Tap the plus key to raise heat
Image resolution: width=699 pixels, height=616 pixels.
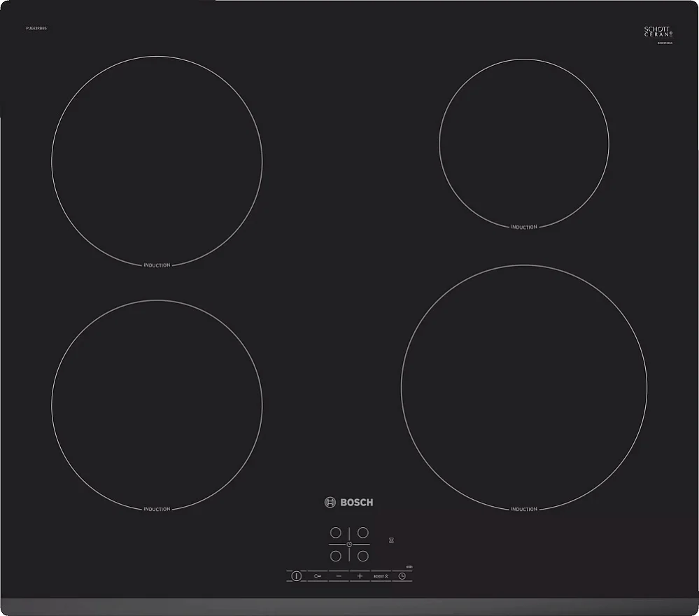pos(360,576)
